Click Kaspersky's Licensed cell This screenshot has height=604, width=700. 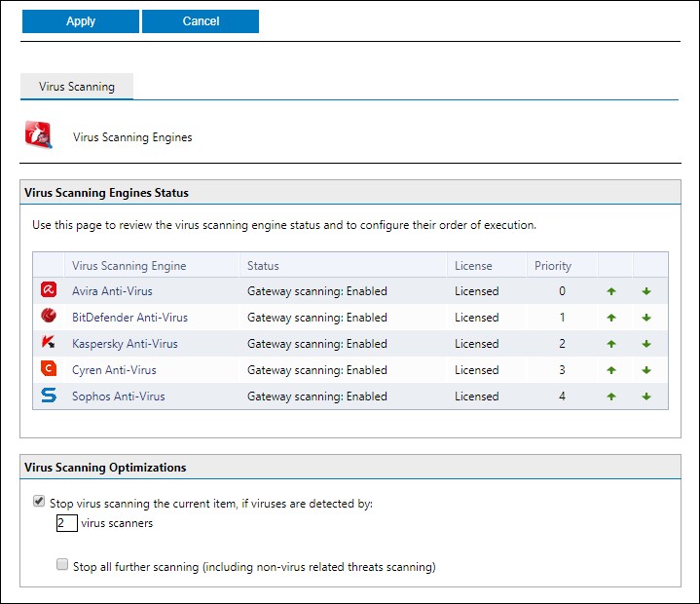[x=476, y=344]
